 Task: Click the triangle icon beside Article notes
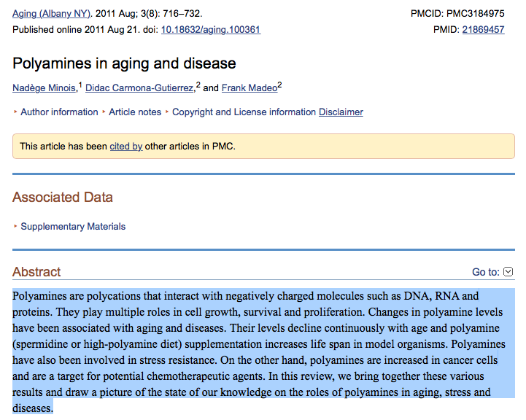coord(104,112)
